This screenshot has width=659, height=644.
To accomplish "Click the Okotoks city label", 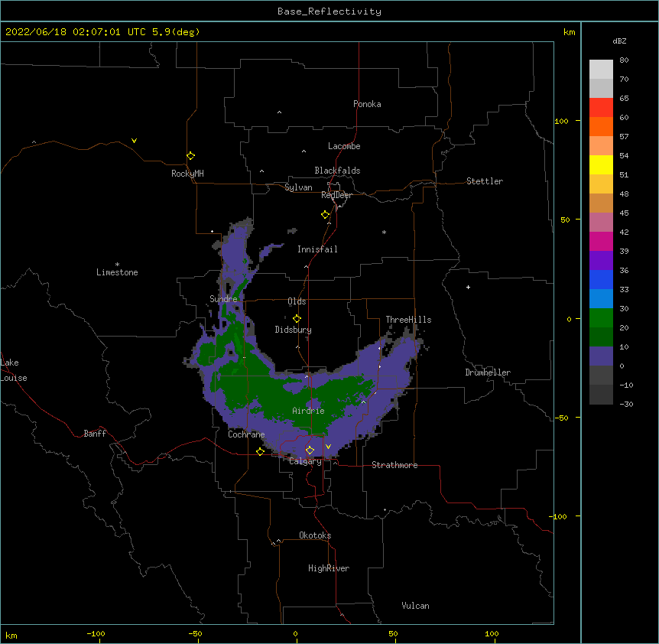I will pos(315,535).
